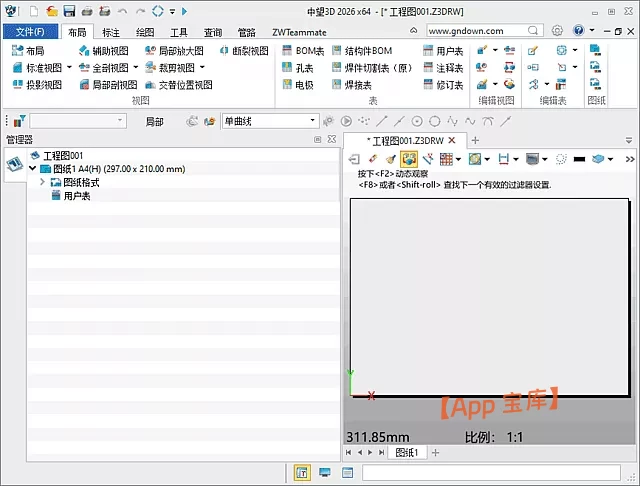Switch to the 标注 ribbon tab

pos(111,32)
